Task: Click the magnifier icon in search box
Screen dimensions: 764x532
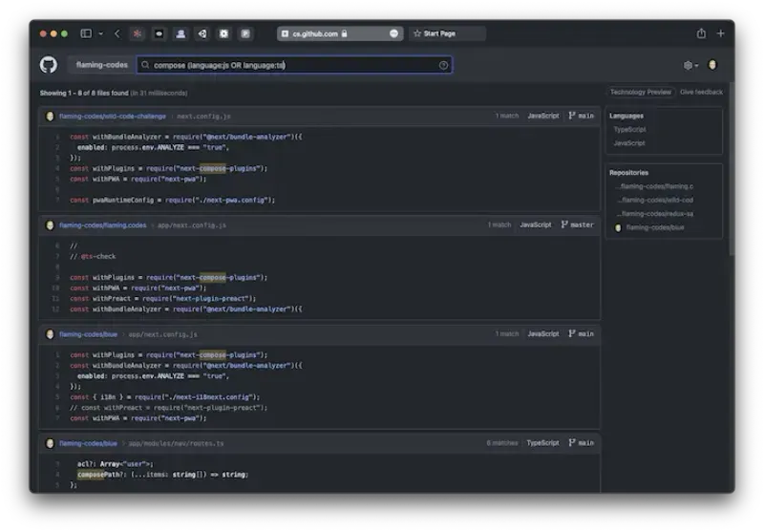Action: click(145, 65)
